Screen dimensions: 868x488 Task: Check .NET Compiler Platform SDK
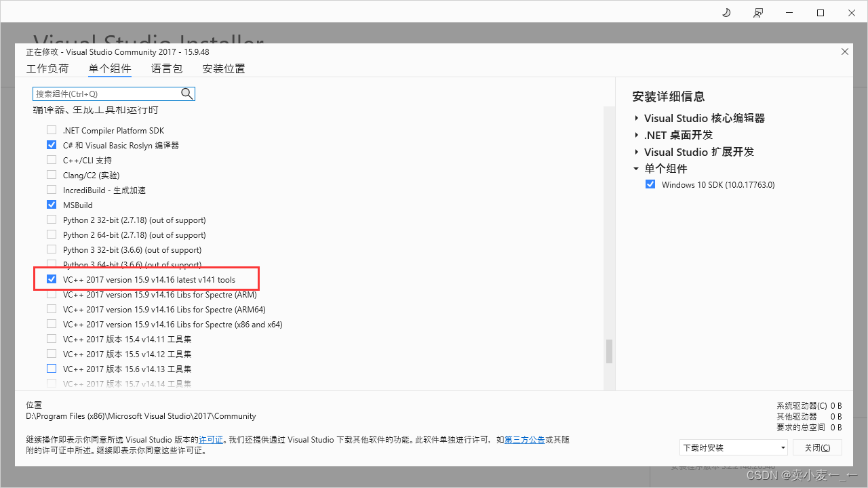(52, 130)
